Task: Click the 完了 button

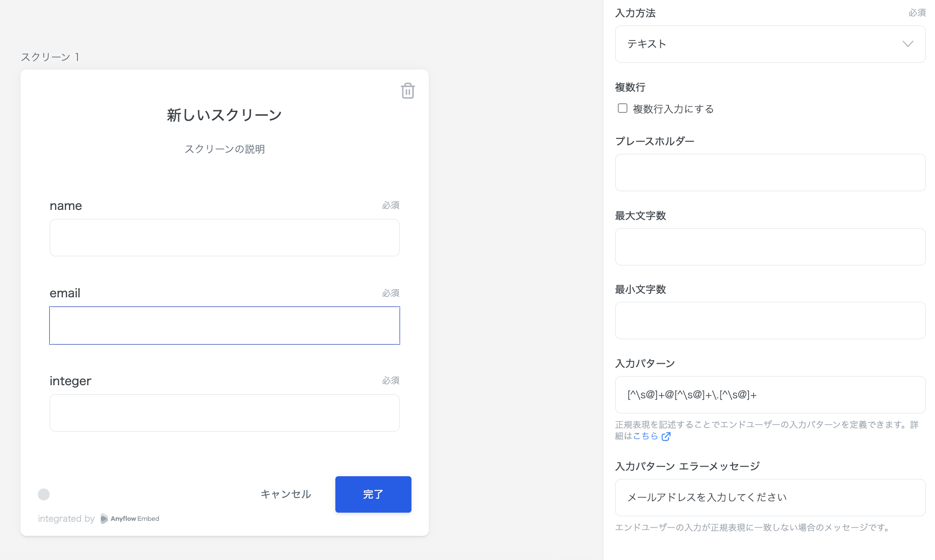Action: (x=373, y=494)
